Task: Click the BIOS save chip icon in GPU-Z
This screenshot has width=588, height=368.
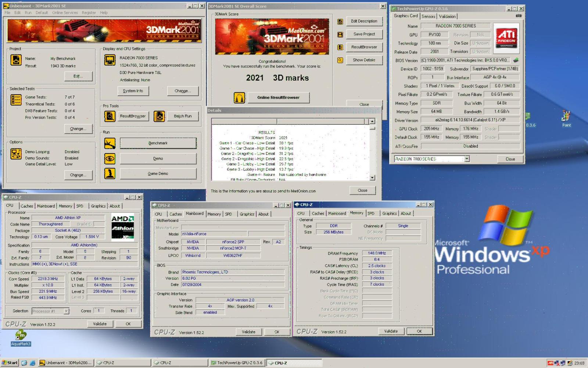Action: click(516, 60)
